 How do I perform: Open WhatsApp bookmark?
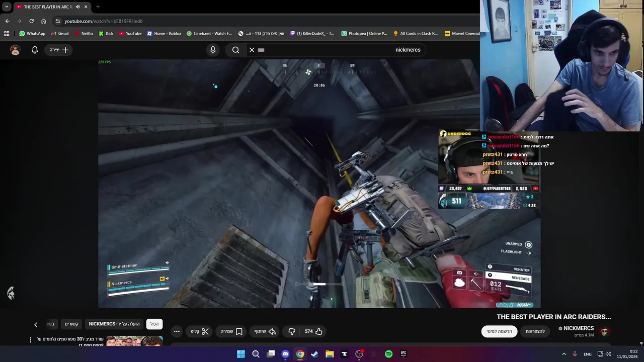pyautogui.click(x=32, y=34)
